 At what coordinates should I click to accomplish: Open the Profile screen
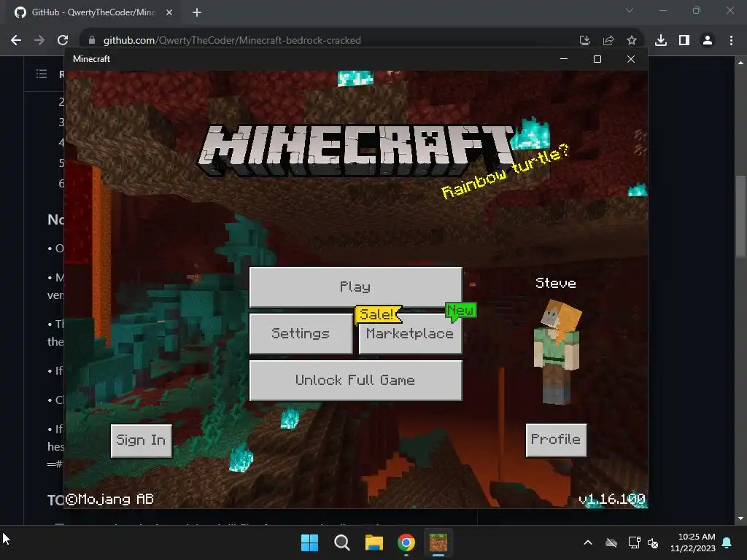point(556,440)
